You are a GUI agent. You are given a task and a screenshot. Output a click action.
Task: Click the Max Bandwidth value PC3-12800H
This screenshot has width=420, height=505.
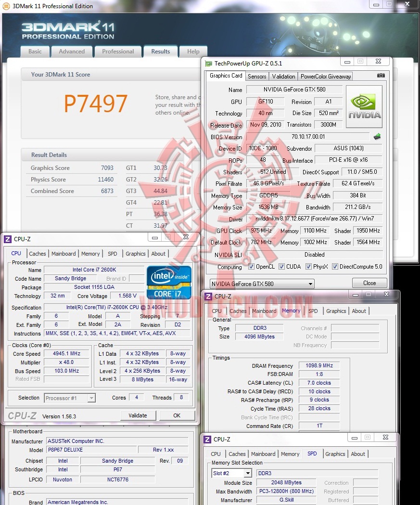tap(286, 491)
